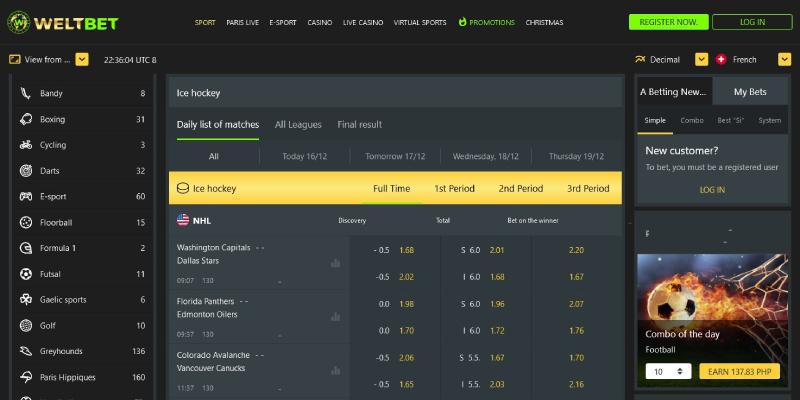
Task: Open the My Bets tab
Action: [x=750, y=92]
